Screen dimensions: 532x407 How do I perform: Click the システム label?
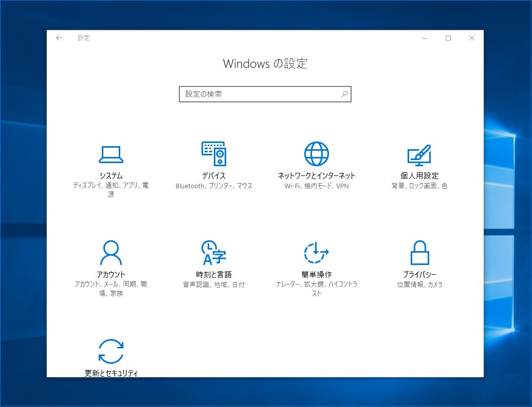pos(111,175)
